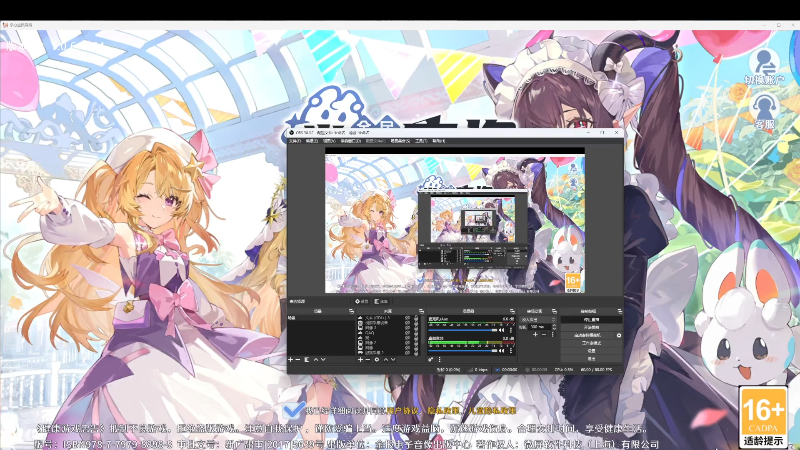The width and height of the screenshot is (800, 450).
Task: Click the 桌面音频 channel volume slider
Action: (463, 351)
